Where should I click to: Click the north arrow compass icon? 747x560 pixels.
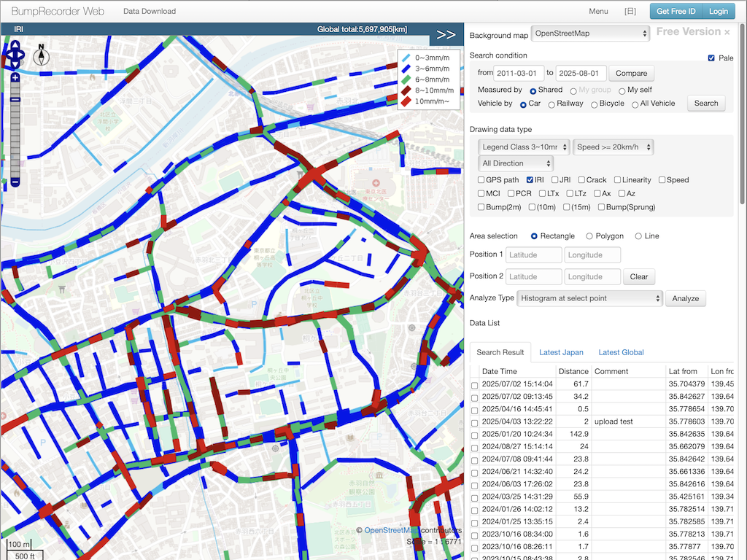[x=42, y=55]
